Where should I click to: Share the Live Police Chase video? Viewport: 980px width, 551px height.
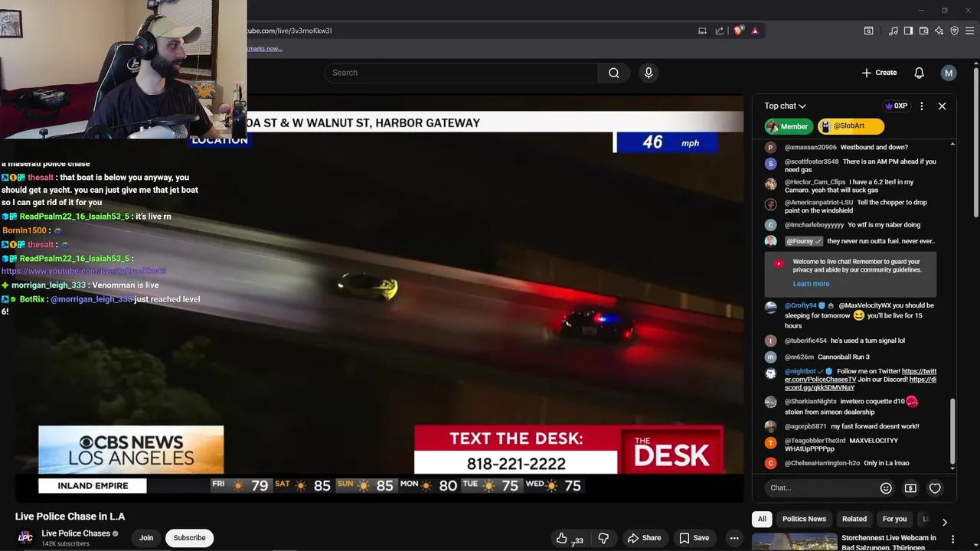click(x=645, y=538)
